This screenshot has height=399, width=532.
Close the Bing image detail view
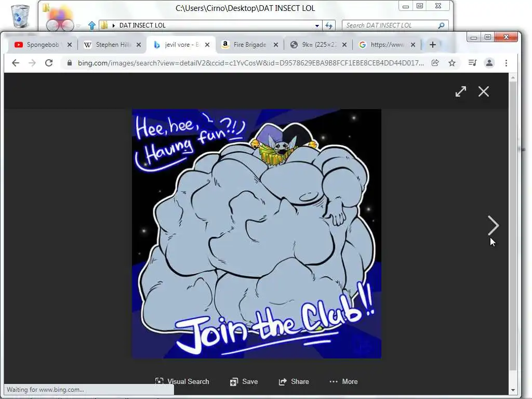click(x=484, y=91)
